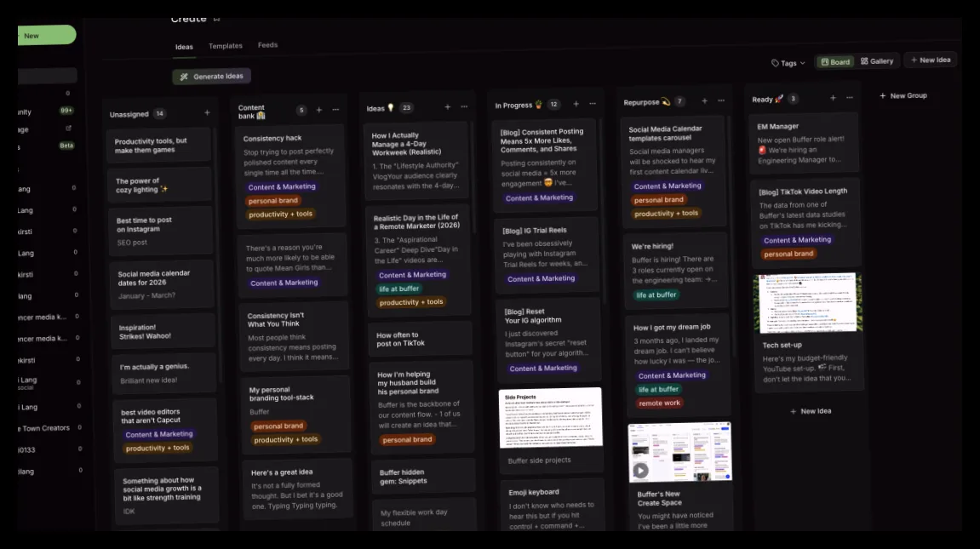Play the Buffer's New Create Space video

[x=640, y=471]
